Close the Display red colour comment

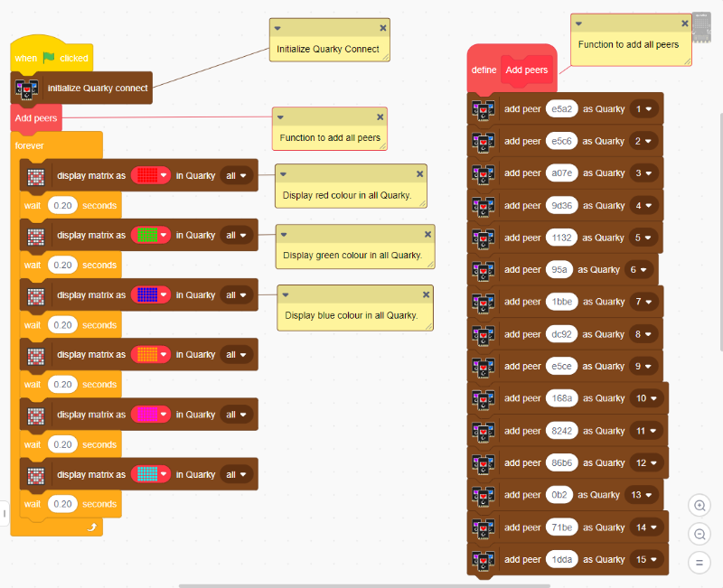coord(419,173)
